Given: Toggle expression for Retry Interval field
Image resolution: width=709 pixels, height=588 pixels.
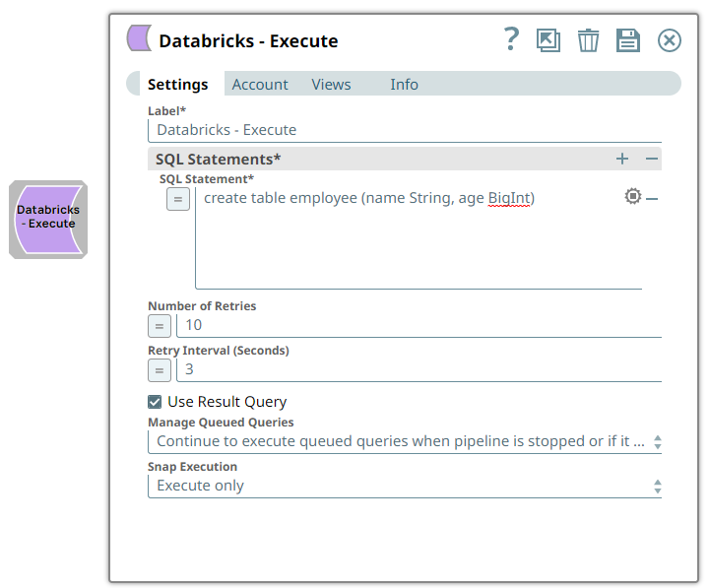Looking at the screenshot, I should pyautogui.click(x=160, y=370).
